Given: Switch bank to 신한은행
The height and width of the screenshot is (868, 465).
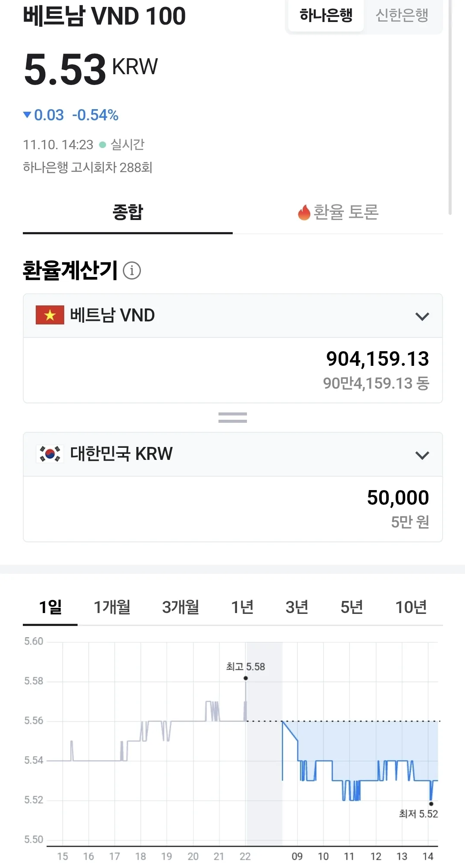Looking at the screenshot, I should pyautogui.click(x=402, y=16).
